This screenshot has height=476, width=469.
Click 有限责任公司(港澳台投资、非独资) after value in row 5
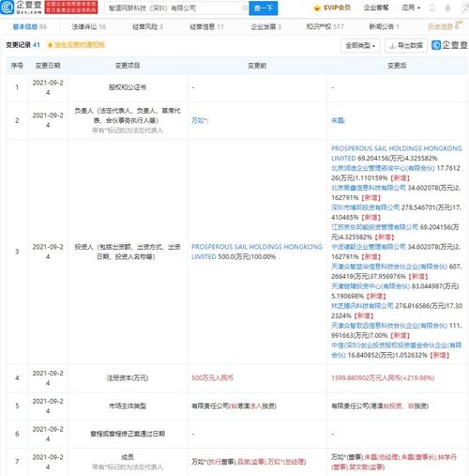click(x=380, y=406)
